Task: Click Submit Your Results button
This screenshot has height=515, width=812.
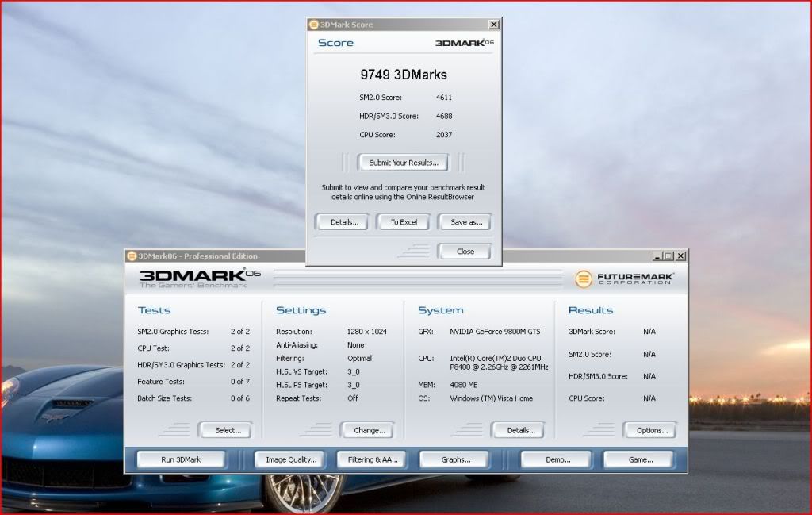Action: tap(403, 163)
